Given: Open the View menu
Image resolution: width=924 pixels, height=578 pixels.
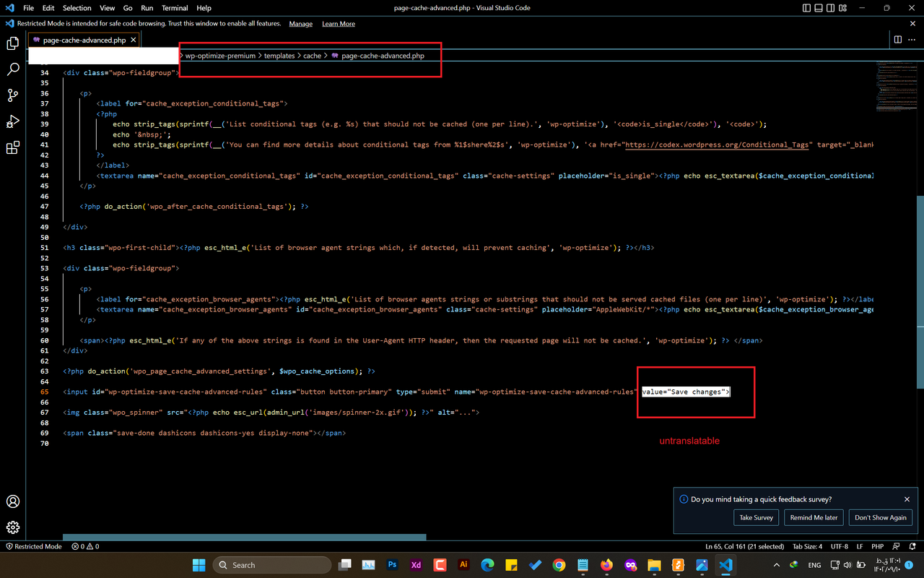Looking at the screenshot, I should click(107, 8).
